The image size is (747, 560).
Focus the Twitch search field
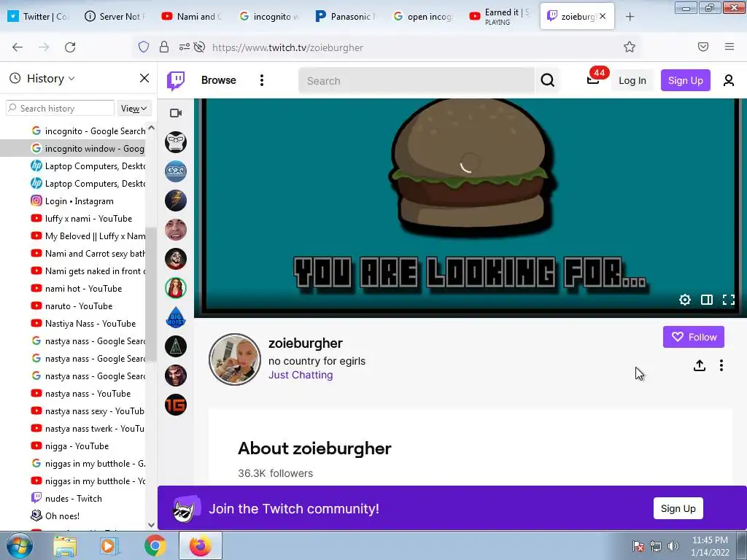click(417, 80)
